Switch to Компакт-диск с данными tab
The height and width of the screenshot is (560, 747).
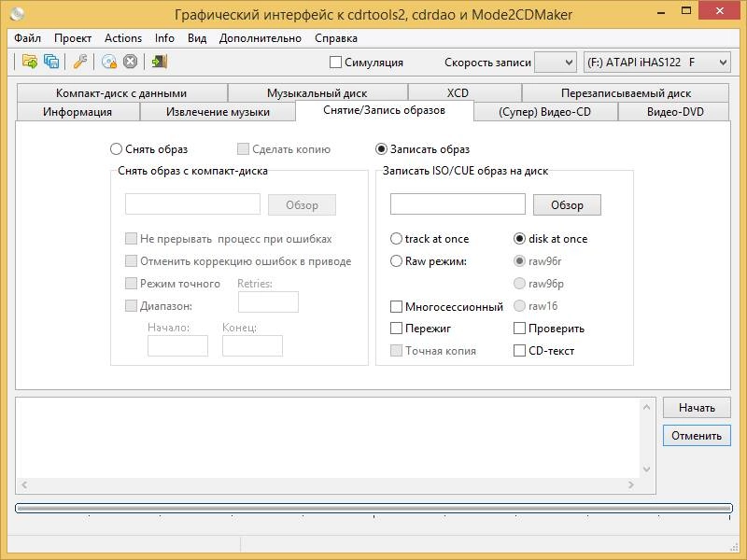[x=122, y=92]
